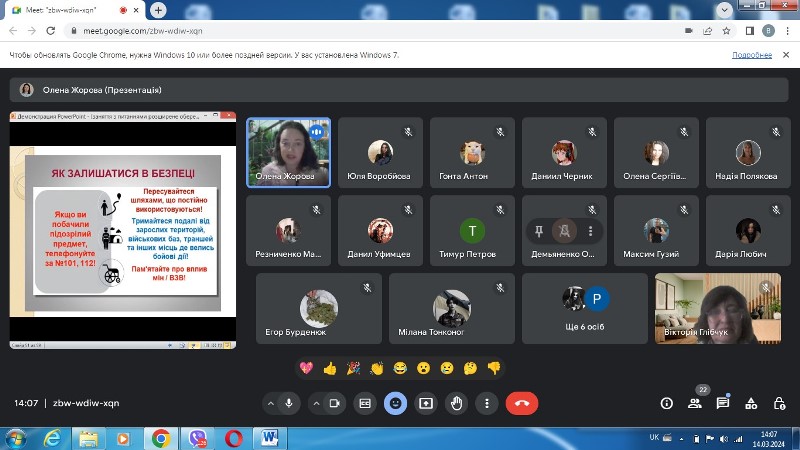Toggle Chrome side panel
This screenshot has width=800, height=450.
[x=749, y=31]
